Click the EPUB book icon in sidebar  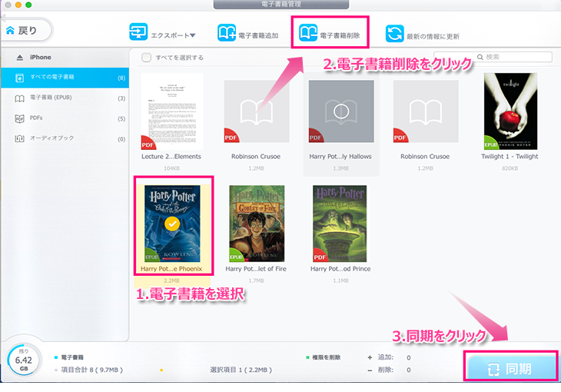coord(19,98)
